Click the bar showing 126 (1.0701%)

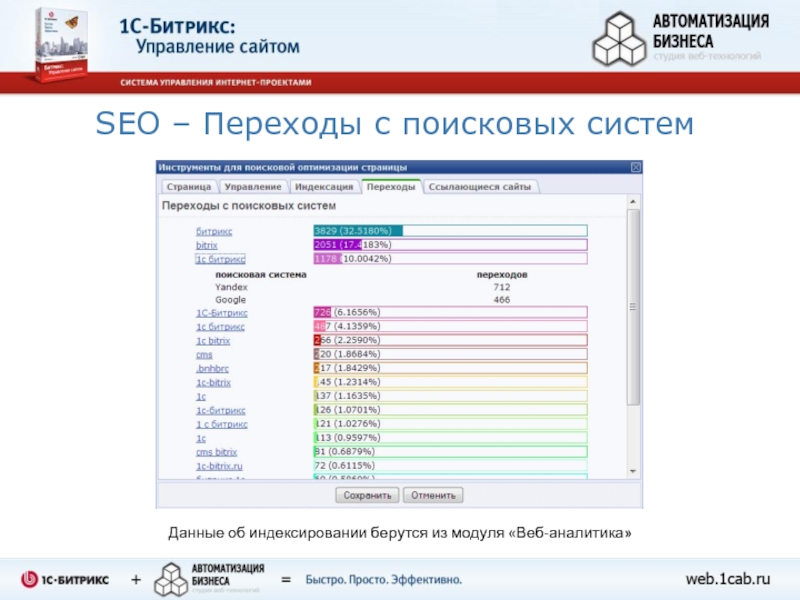click(x=451, y=410)
